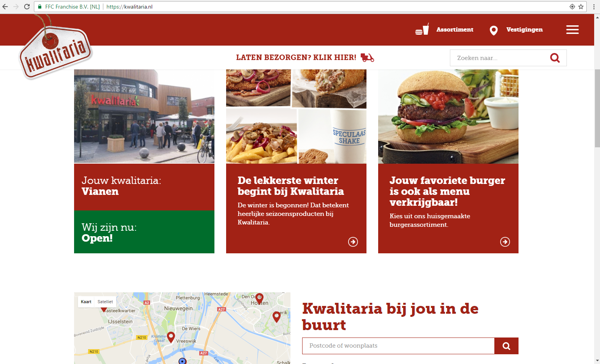Open the hamburger navigation menu
Screen dimensions: 600x364
click(x=572, y=29)
